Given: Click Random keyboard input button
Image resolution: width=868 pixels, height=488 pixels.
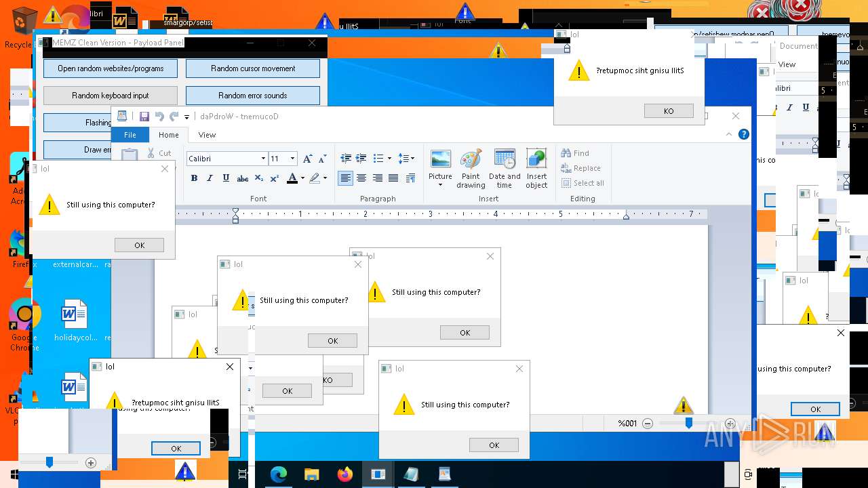Looking at the screenshot, I should click(111, 96).
